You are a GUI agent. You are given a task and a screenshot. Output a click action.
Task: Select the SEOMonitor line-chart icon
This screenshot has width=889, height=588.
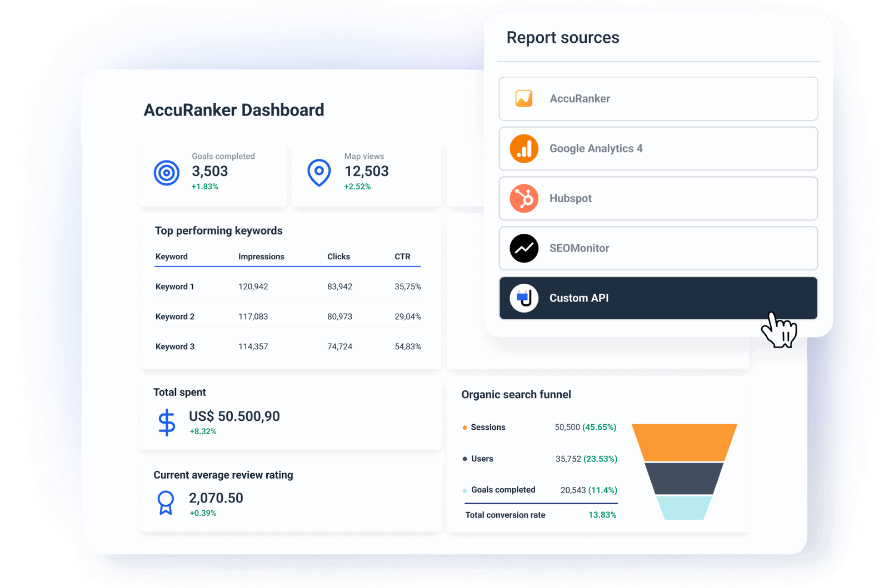click(524, 248)
